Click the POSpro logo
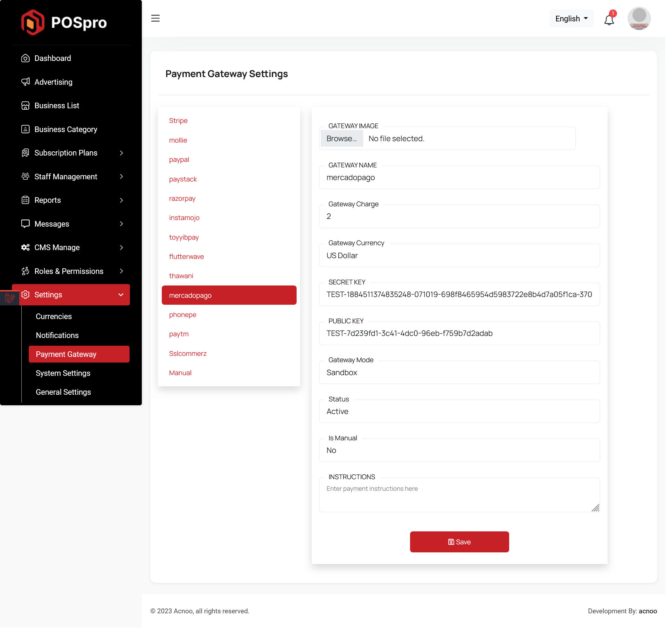 pyautogui.click(x=64, y=22)
